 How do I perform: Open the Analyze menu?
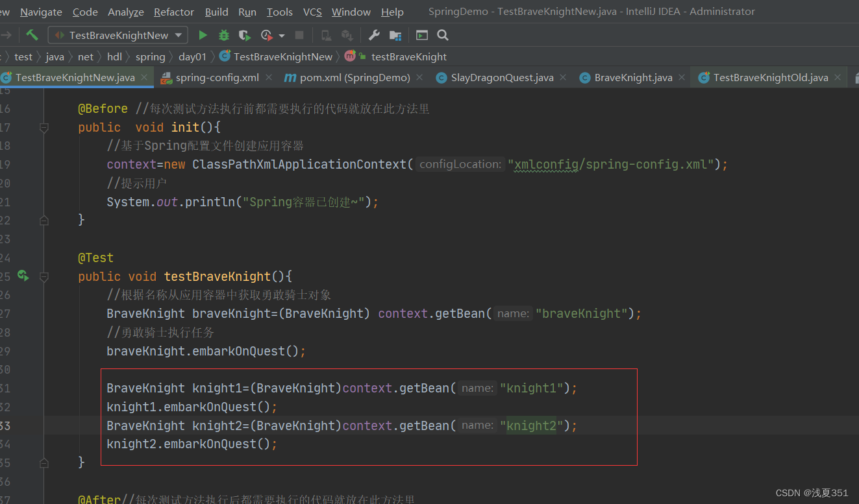[126, 12]
